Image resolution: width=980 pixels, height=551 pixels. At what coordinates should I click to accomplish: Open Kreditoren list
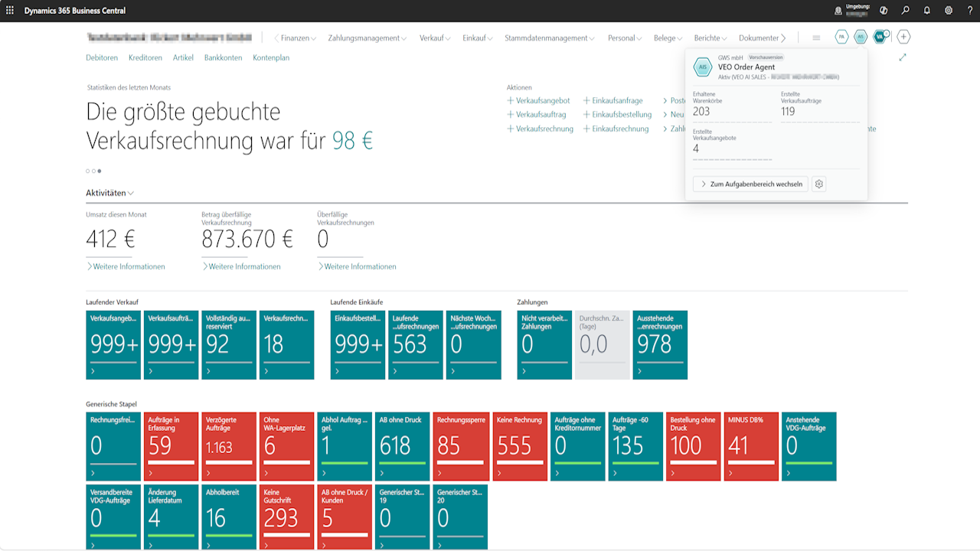[145, 57]
